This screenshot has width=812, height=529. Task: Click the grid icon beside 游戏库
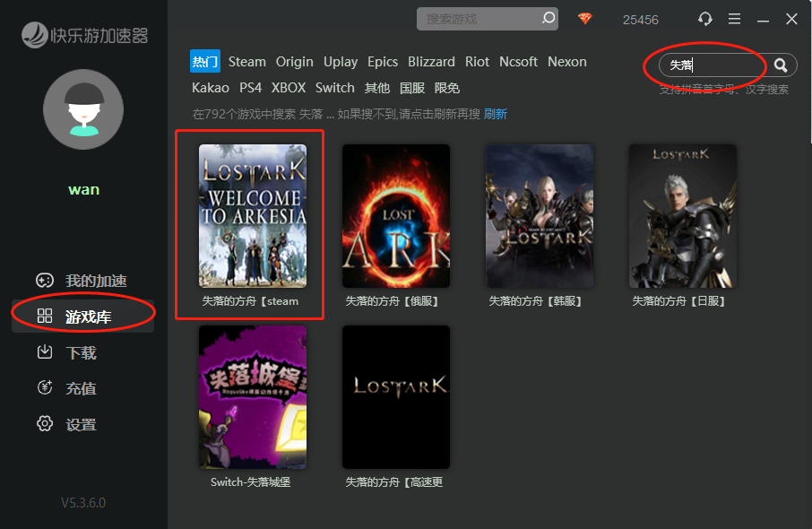coord(45,316)
